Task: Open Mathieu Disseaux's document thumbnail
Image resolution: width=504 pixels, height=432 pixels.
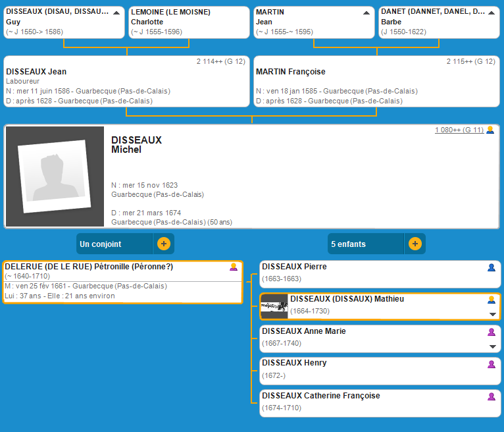Action: [x=274, y=306]
